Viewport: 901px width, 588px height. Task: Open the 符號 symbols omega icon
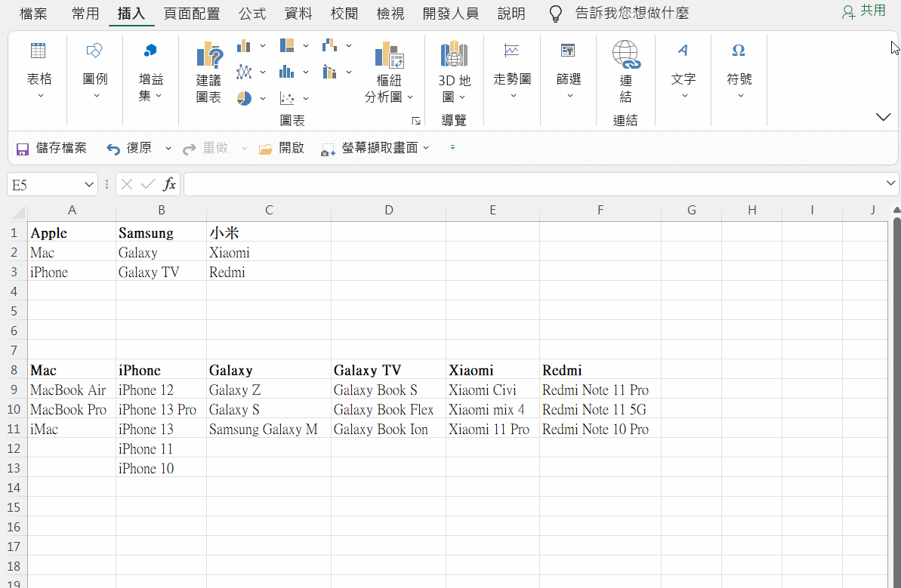pyautogui.click(x=739, y=51)
